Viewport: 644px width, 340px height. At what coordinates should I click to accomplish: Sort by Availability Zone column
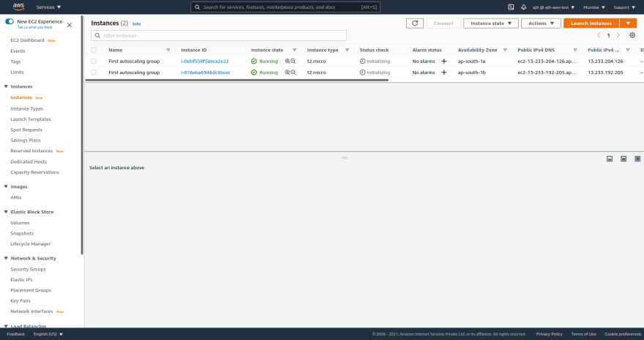pos(505,50)
